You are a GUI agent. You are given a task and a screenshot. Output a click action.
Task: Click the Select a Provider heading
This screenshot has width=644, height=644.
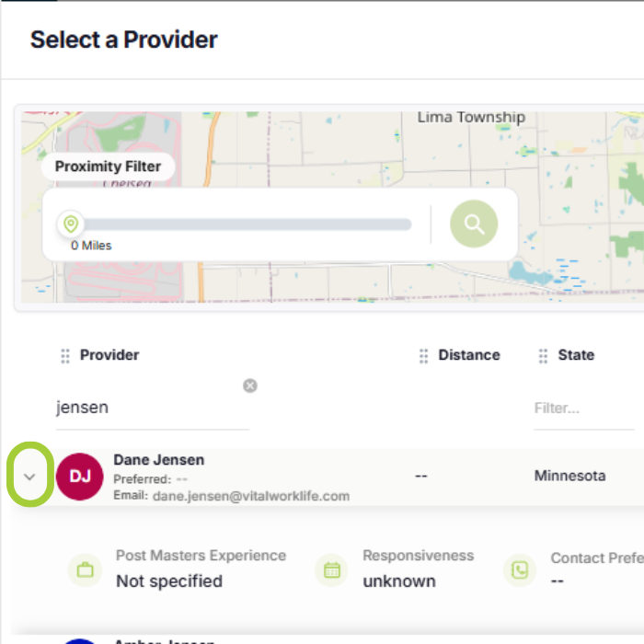[x=123, y=40]
